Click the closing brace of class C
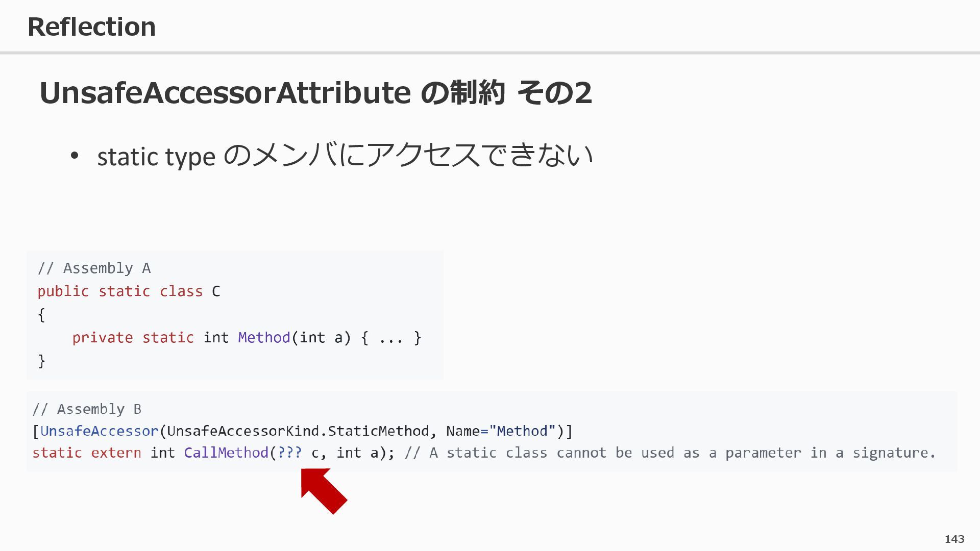This screenshot has height=551, width=980. (42, 361)
